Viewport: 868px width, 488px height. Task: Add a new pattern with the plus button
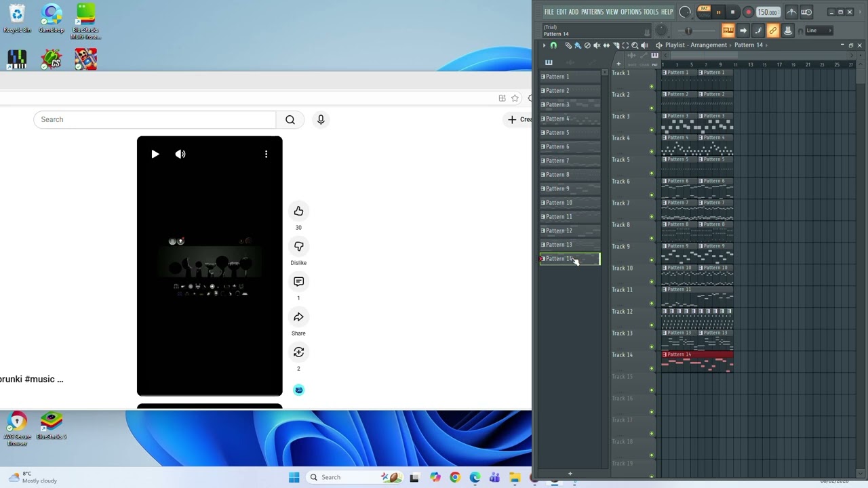(x=570, y=474)
